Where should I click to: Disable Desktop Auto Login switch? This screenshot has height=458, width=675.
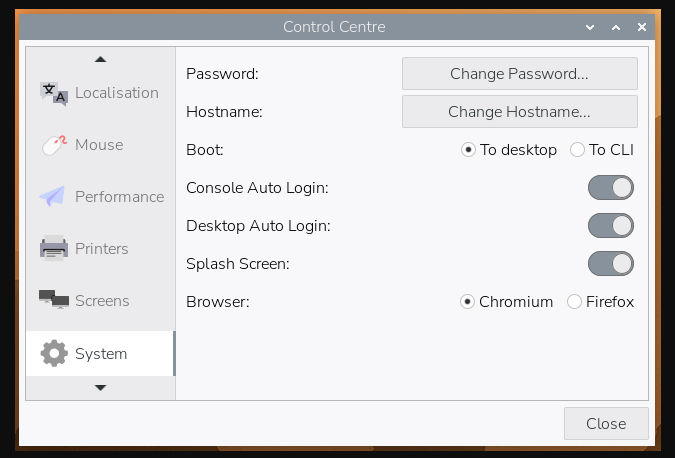(x=610, y=226)
